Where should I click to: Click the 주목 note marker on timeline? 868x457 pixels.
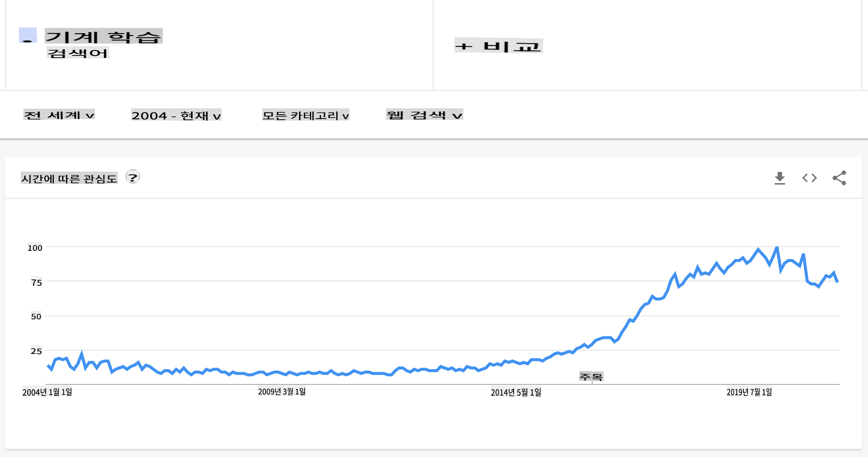(x=591, y=377)
